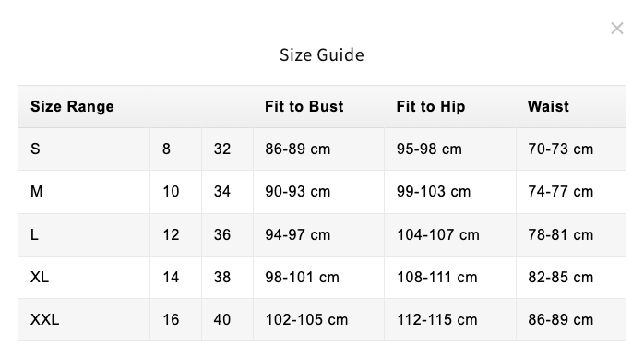
Task: Select the 70-73 cm waist cell
Action: [561, 149]
